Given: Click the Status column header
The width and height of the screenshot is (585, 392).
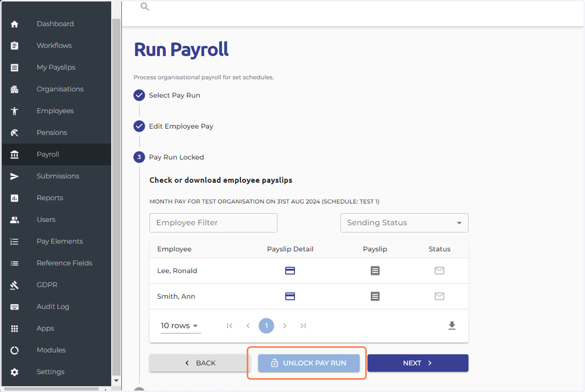Looking at the screenshot, I should click(x=439, y=249).
